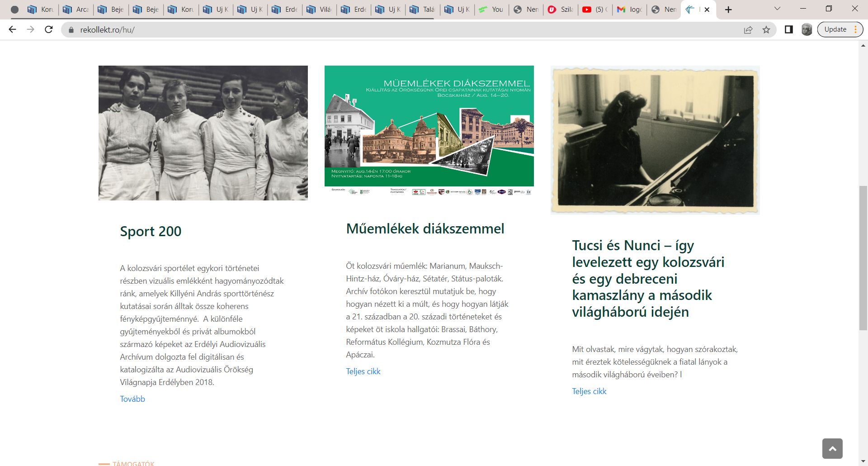Switch to the Talá tab
The height and width of the screenshot is (466, 868).
click(x=423, y=10)
